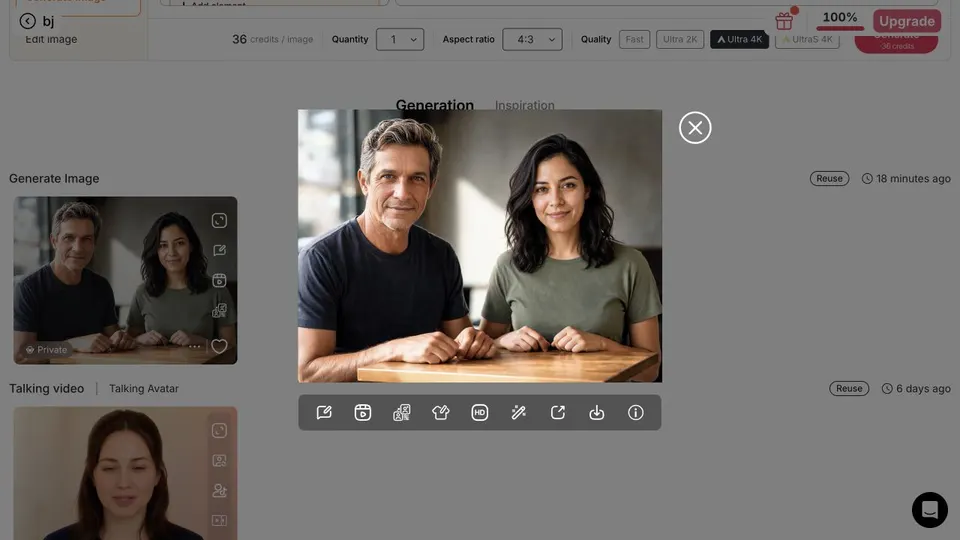Click the 'Generate Image' section heading
Image resolution: width=960 pixels, height=540 pixels.
(x=54, y=178)
